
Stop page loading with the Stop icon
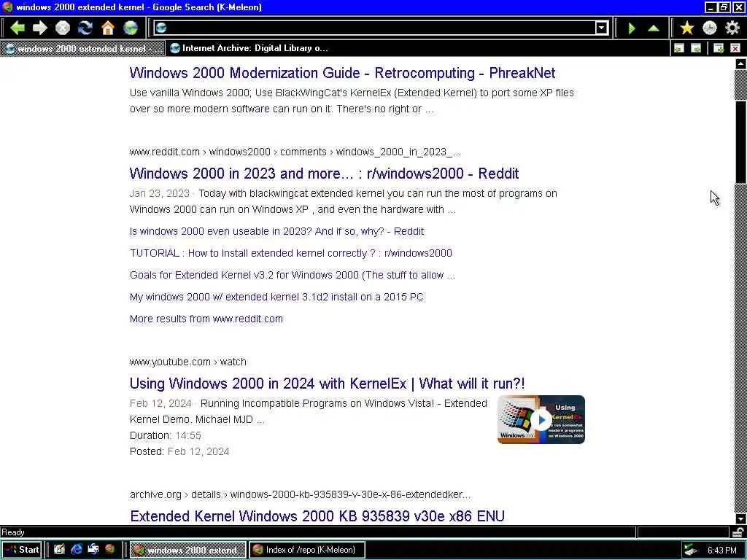(x=63, y=28)
